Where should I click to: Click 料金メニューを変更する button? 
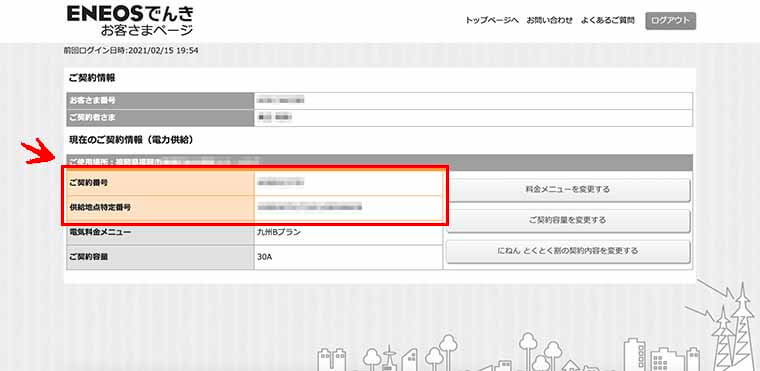[x=568, y=190]
